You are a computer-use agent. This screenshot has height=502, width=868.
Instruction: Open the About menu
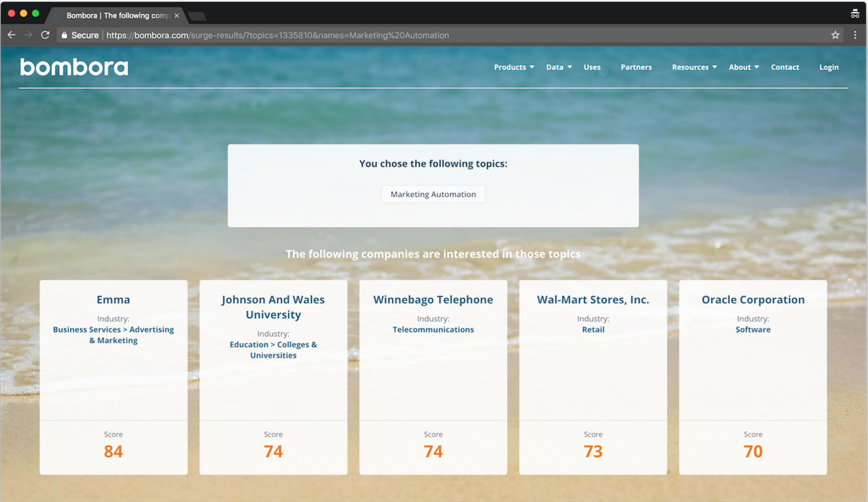coord(739,67)
